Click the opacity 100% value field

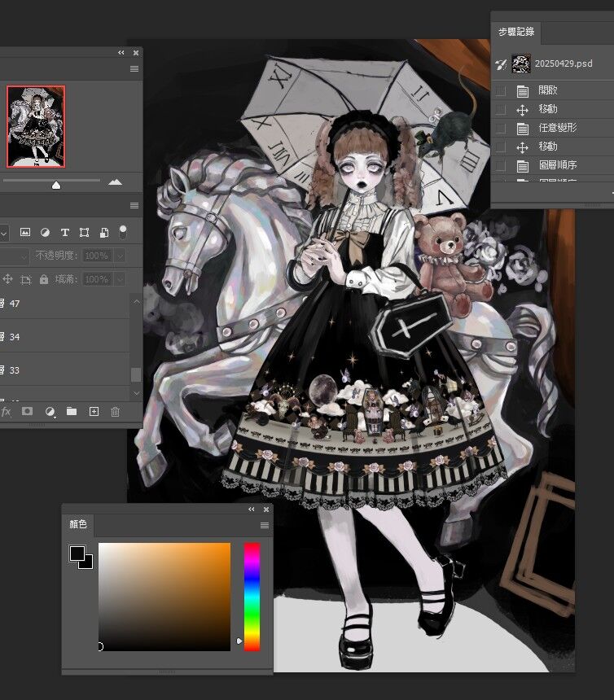point(97,256)
